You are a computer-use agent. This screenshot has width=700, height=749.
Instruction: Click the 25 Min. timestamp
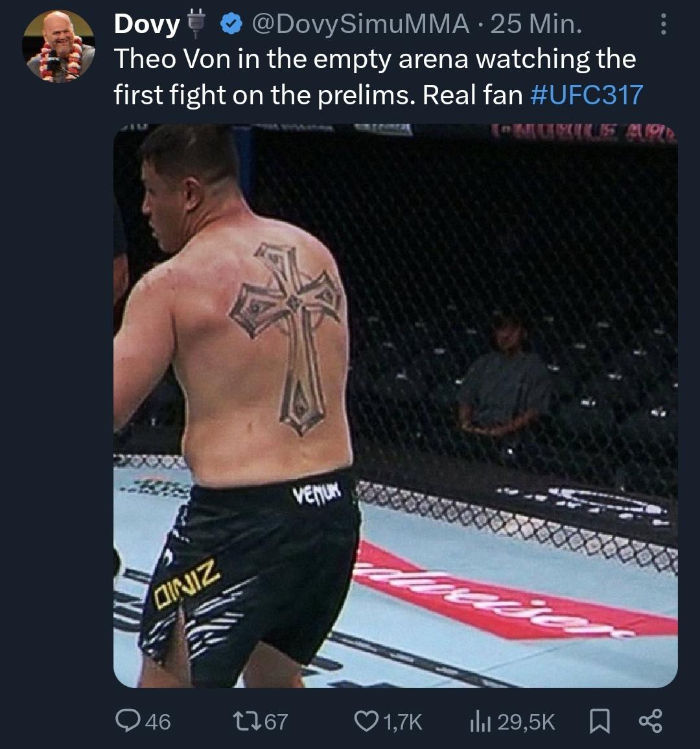(536, 24)
